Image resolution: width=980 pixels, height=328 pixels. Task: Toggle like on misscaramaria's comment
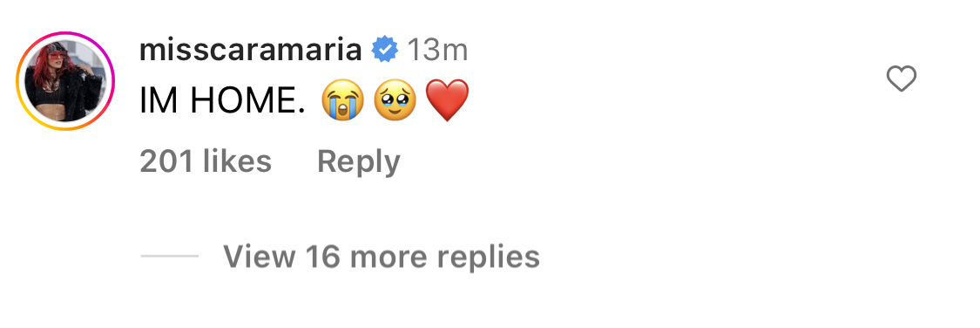tap(902, 79)
